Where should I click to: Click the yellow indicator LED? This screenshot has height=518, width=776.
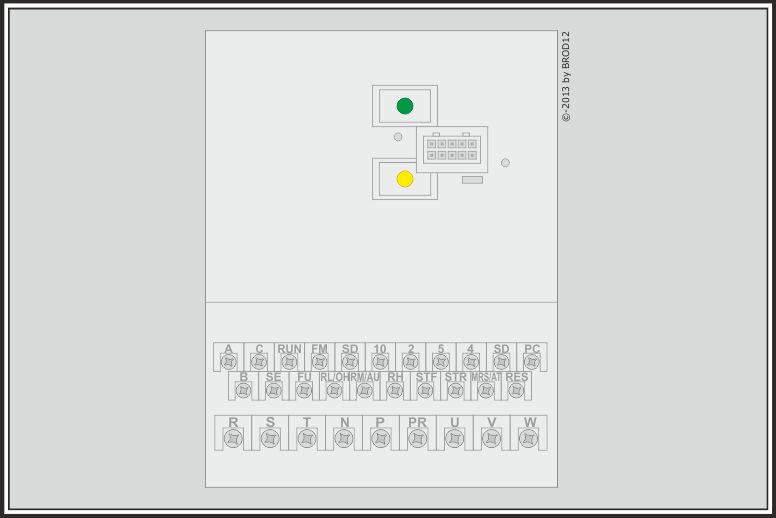(405, 179)
